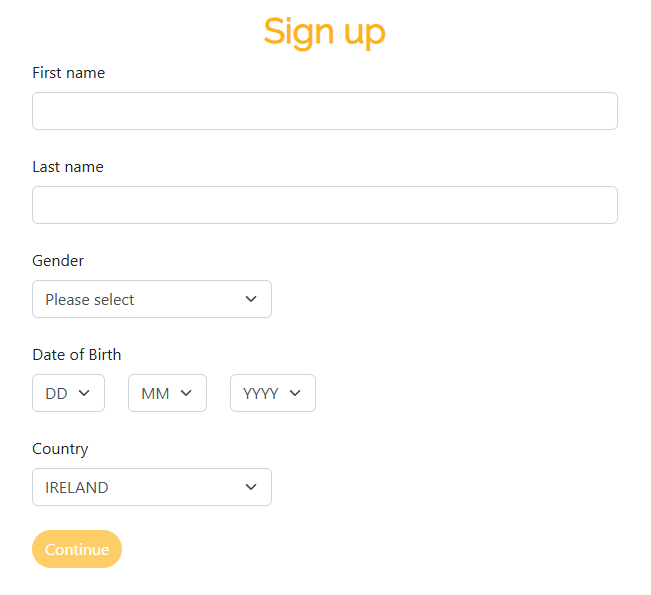Click the Date of Birth label

(76, 355)
